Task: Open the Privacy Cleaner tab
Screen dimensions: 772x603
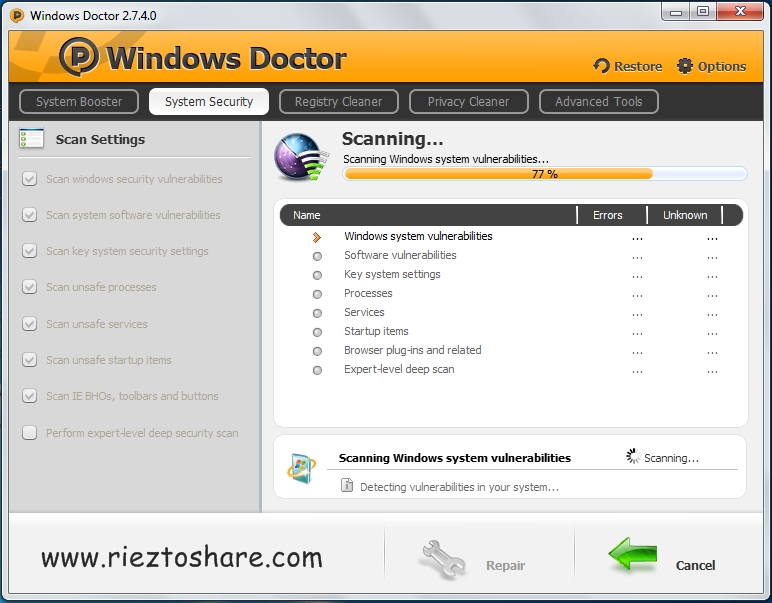Action: (x=469, y=101)
